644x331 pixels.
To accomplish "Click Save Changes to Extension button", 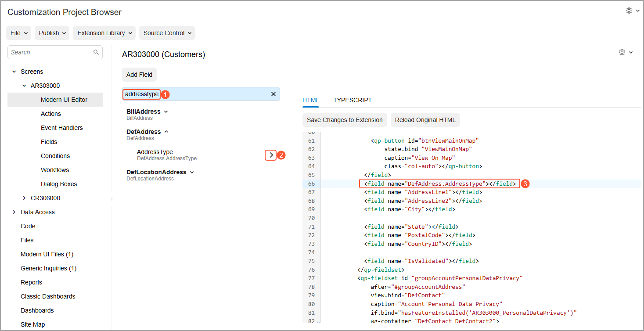I will (x=345, y=120).
